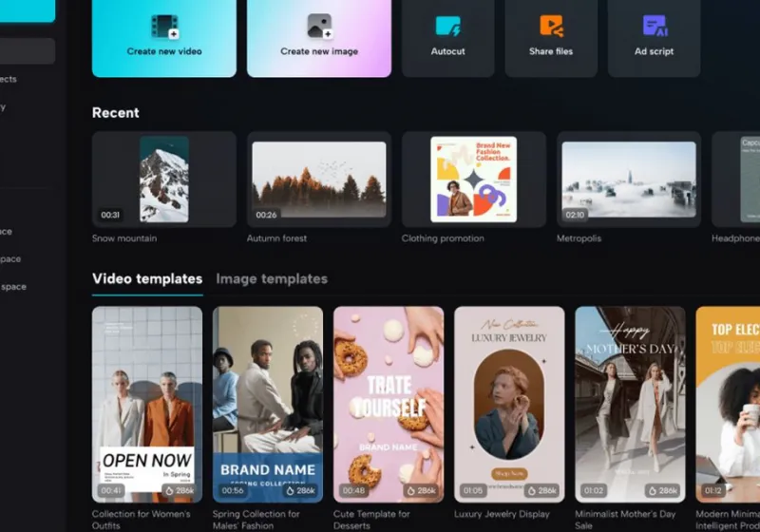The height and width of the screenshot is (532, 760).
Task: Click the 00:48 duration on Desserts template
Action: coord(353,491)
